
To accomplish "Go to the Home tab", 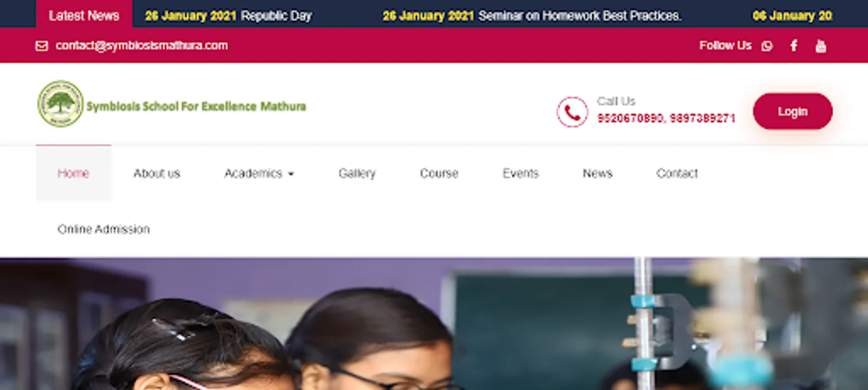I will (73, 173).
